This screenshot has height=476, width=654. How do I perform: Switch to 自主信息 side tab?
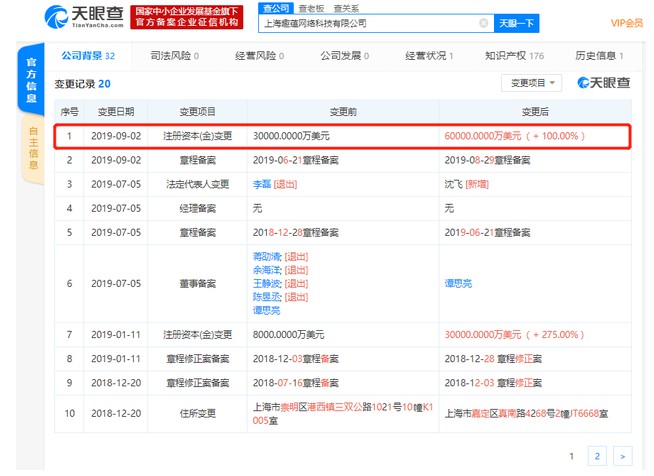pyautogui.click(x=33, y=148)
